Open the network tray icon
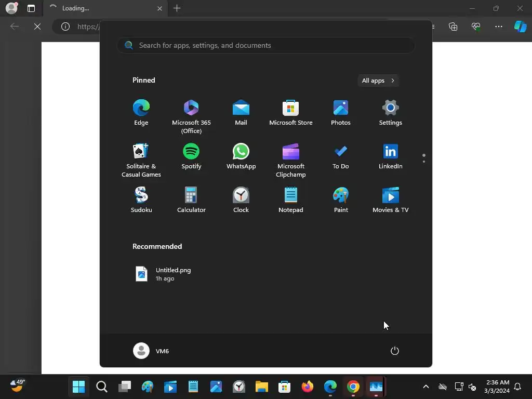 point(459,387)
